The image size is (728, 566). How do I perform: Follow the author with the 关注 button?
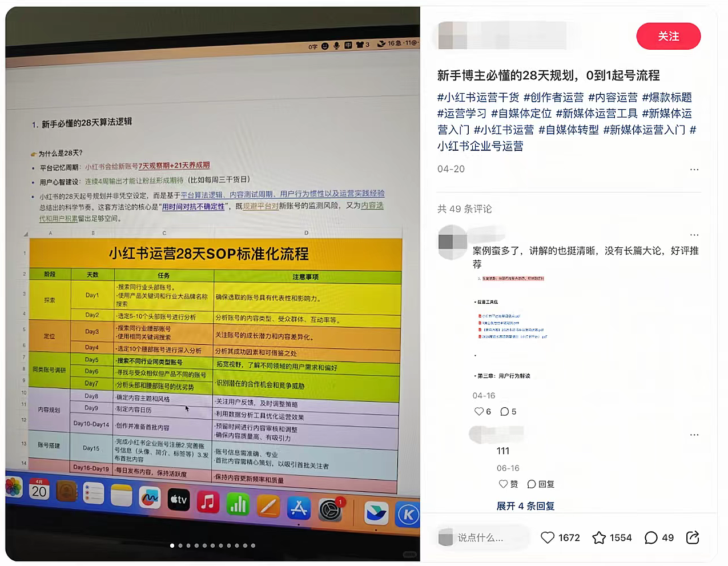click(668, 37)
